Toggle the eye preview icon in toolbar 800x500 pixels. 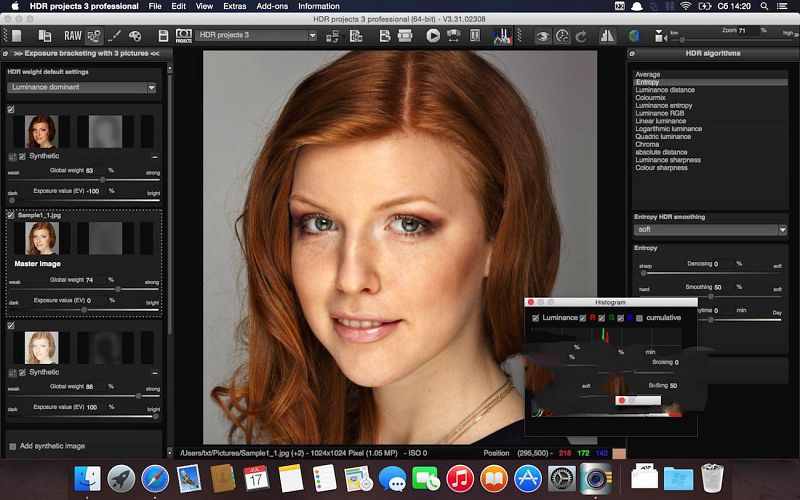[543, 36]
